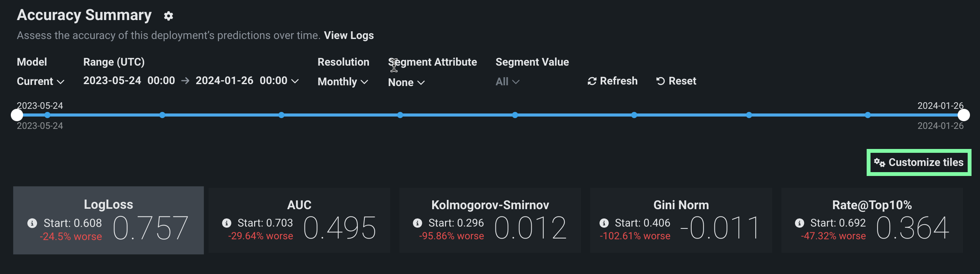Image resolution: width=980 pixels, height=274 pixels.
Task: Open the Segment Attribute None dropdown
Action: pyautogui.click(x=406, y=83)
